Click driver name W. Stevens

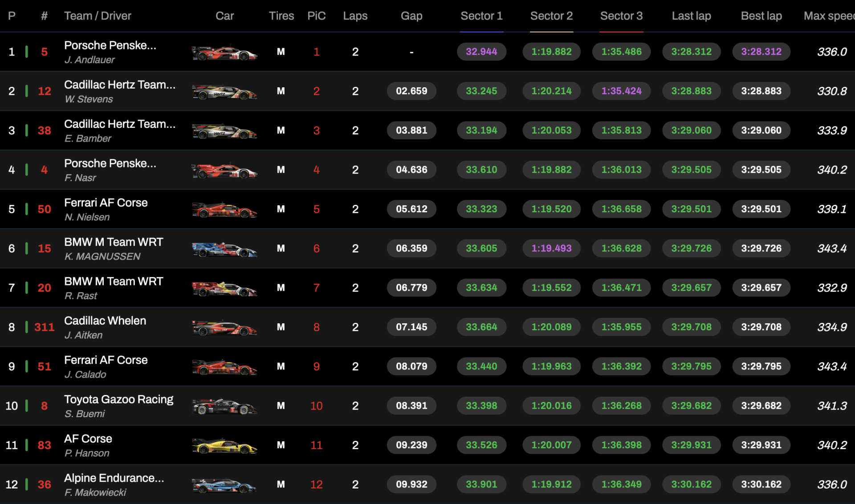pyautogui.click(x=89, y=99)
